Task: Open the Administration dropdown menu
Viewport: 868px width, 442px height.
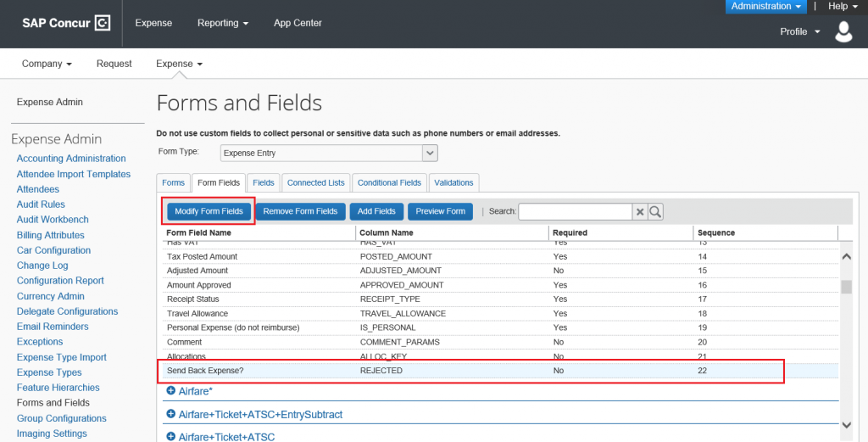Action: [766, 7]
